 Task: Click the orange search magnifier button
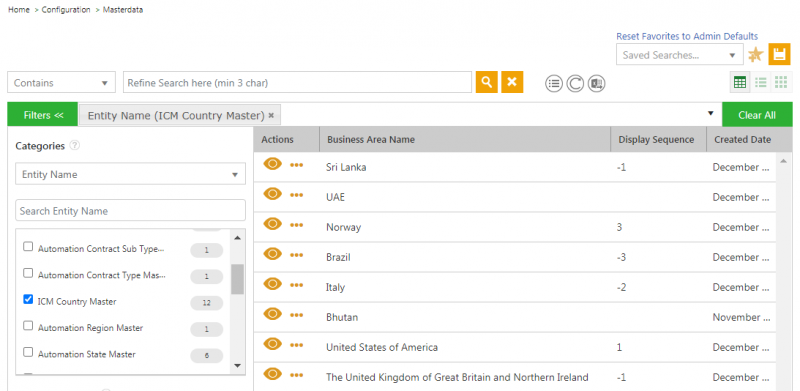click(487, 82)
